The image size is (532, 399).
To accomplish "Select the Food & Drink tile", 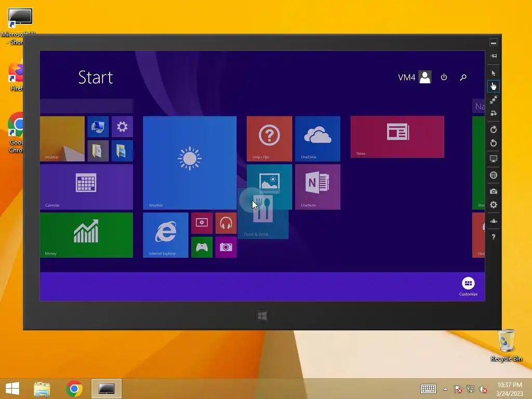I will (263, 216).
